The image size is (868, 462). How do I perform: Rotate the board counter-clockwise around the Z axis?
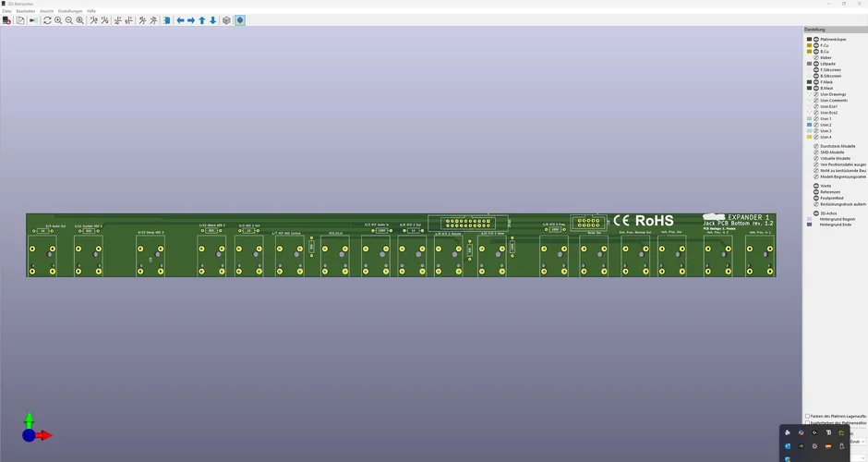click(x=153, y=20)
